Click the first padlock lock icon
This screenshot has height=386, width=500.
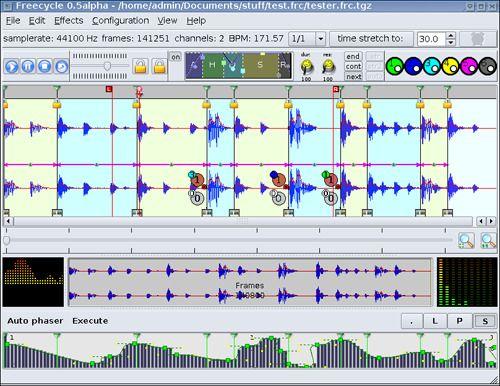point(140,66)
